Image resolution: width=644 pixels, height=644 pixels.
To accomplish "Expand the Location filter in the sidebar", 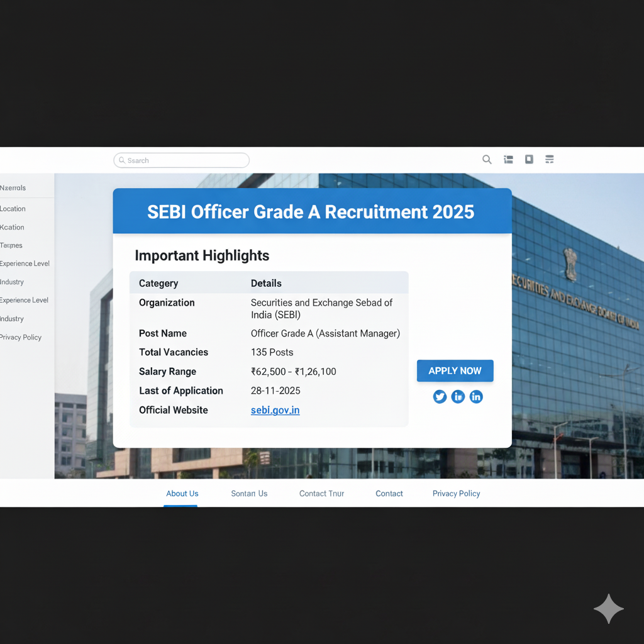I will coord(13,208).
